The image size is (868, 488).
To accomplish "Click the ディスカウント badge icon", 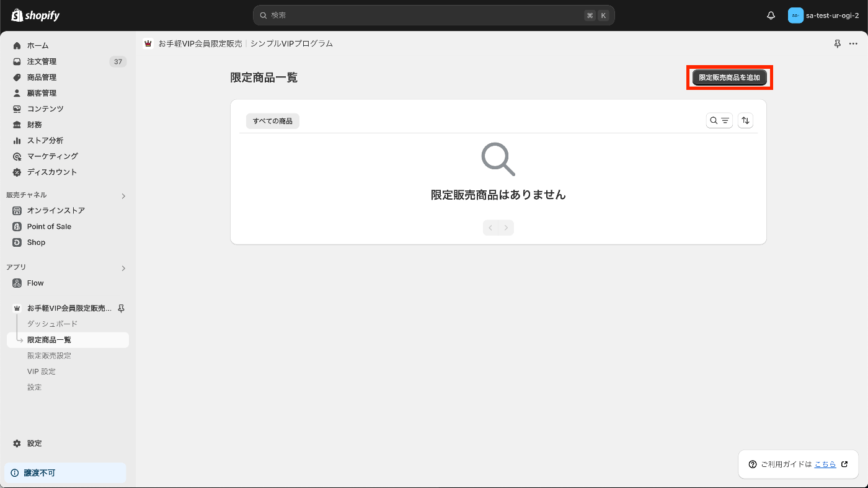I will pyautogui.click(x=17, y=172).
